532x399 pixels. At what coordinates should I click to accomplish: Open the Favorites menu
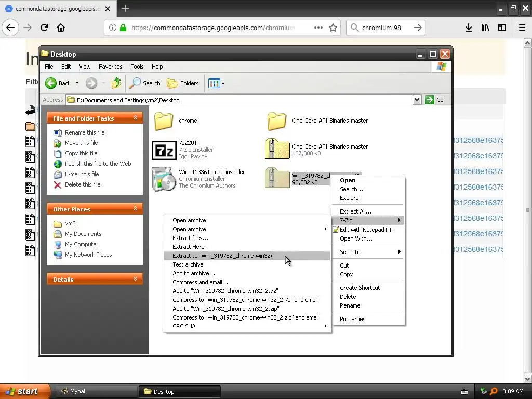pyautogui.click(x=110, y=66)
